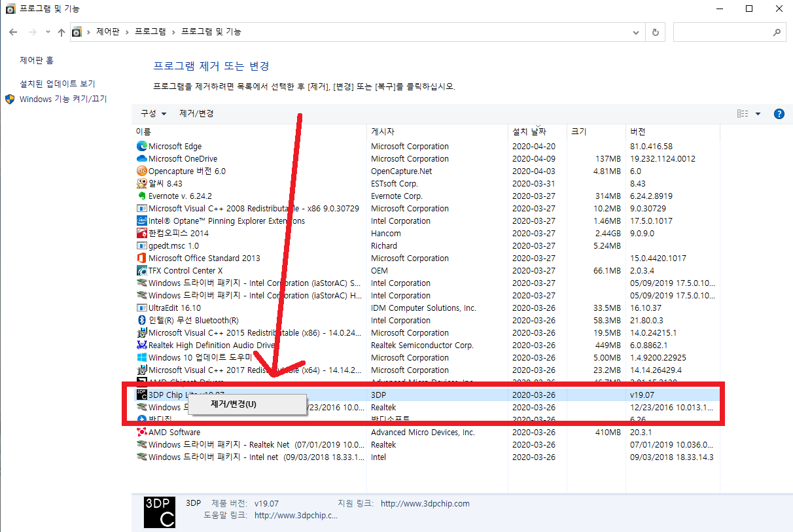Choose 제거/변경(U) from the context menu
Viewport: 793px width, 532px height.
tap(247, 404)
